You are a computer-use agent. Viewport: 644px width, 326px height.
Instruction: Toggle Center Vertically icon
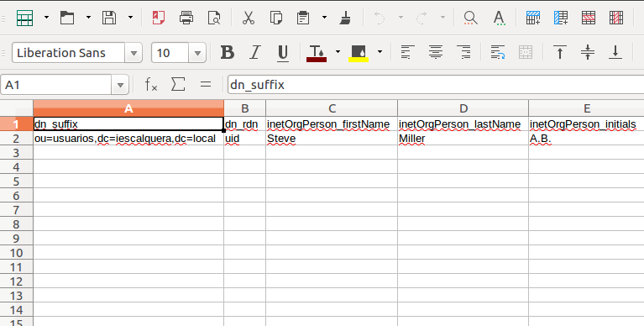coord(588,52)
